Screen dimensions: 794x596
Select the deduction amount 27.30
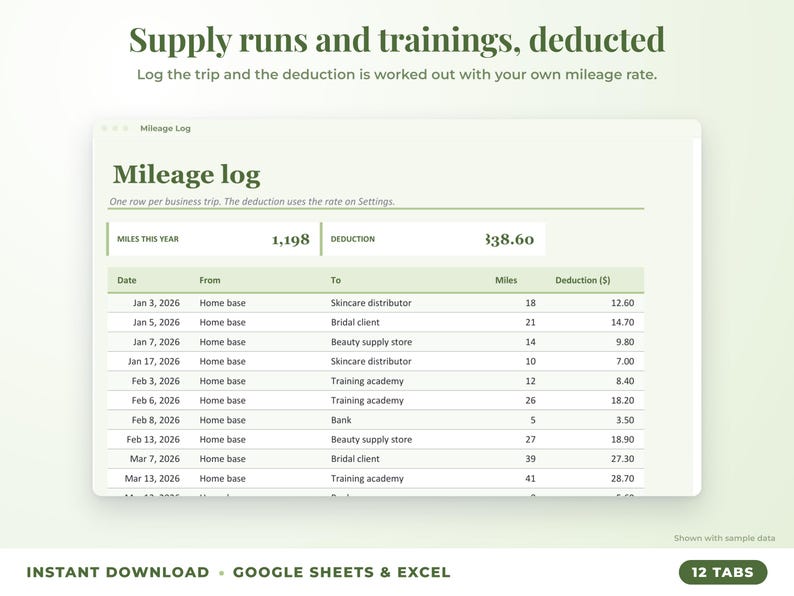[x=622, y=459]
